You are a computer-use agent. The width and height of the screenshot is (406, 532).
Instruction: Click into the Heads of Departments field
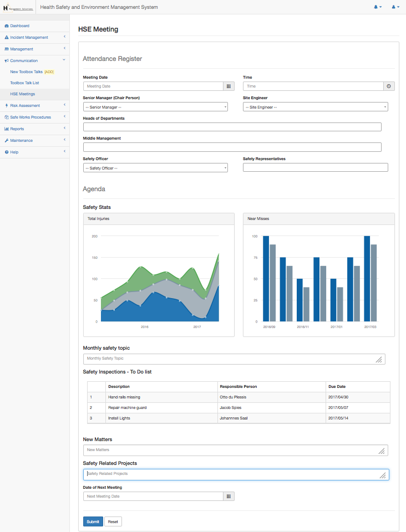coord(232,127)
